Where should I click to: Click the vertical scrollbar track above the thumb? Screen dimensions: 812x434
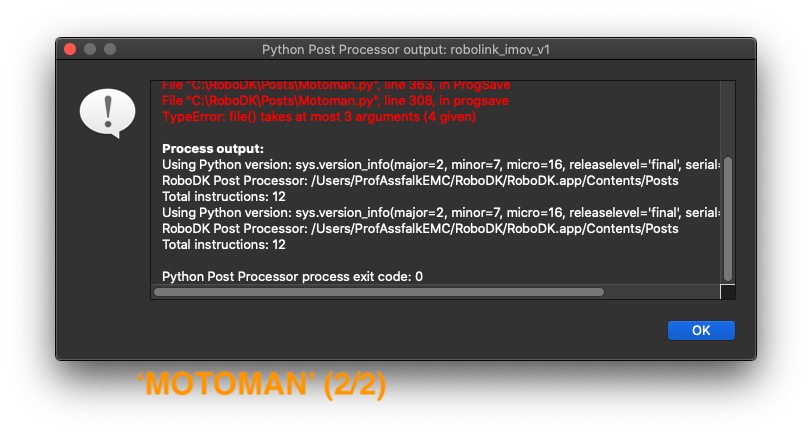point(728,118)
